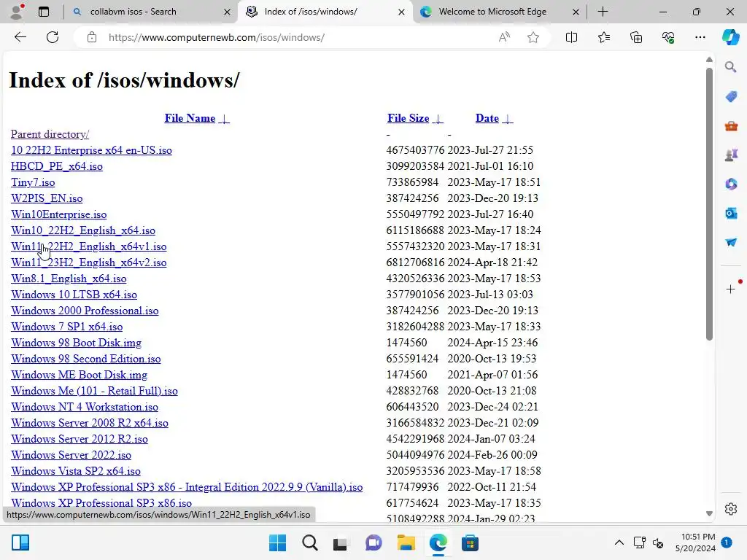The width and height of the screenshot is (747, 560).
Task: Sort Date descending arrow
Action: (508, 119)
